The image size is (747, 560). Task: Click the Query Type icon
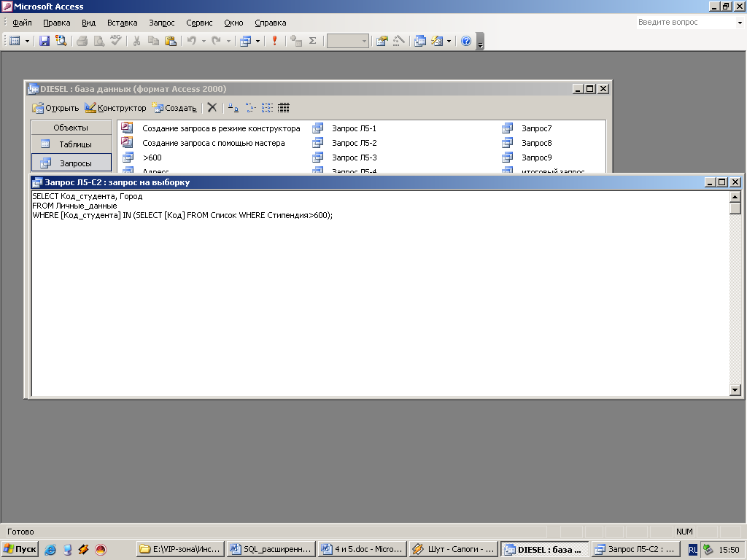tap(245, 41)
